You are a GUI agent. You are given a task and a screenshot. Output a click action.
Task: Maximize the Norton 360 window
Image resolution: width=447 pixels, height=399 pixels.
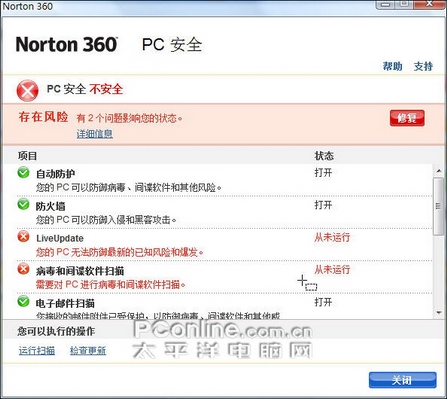pos(404,4)
